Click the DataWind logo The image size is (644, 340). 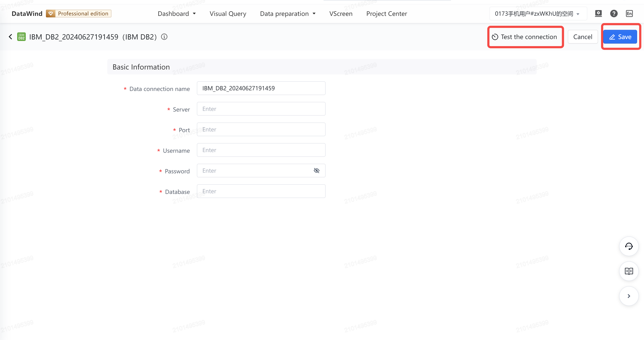[27, 14]
